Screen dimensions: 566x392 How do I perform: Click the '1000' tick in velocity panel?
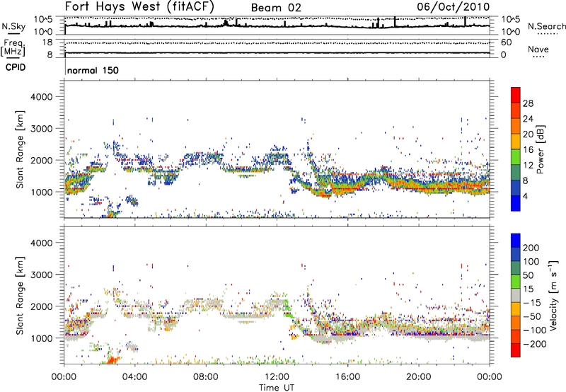pyautogui.click(x=42, y=338)
